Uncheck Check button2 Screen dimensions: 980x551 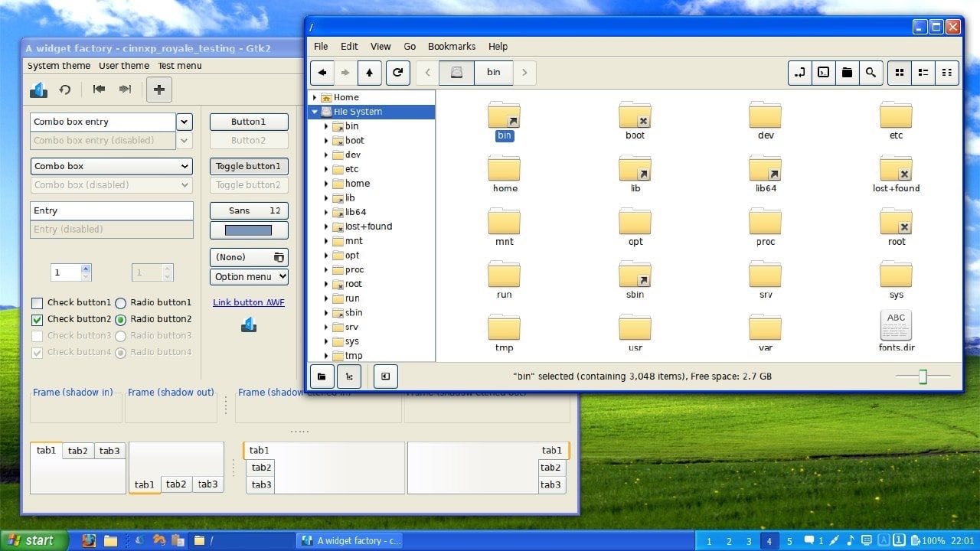38,320
